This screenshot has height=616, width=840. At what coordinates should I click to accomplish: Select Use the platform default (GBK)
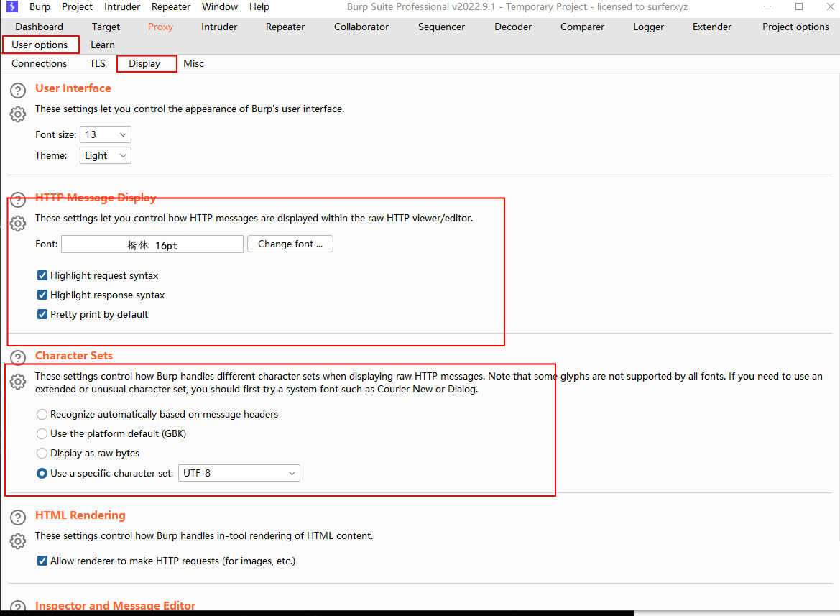pyautogui.click(x=42, y=433)
